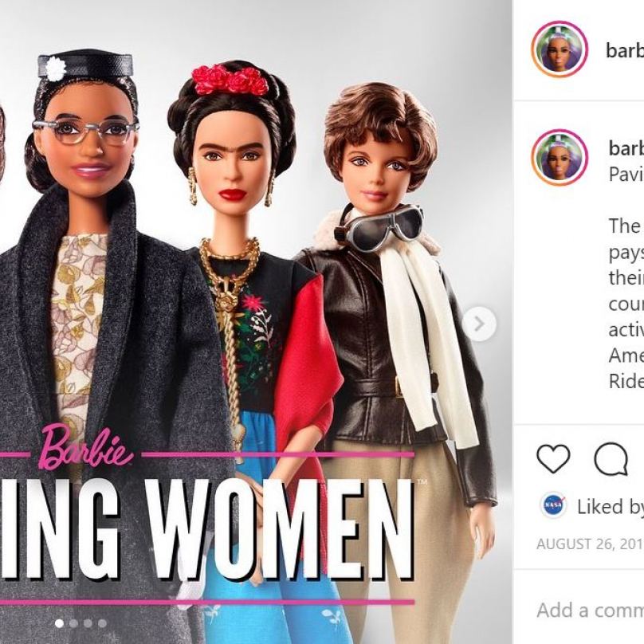Viewport: 644px width, 644px height.
Task: View the 'Liked by' list
Action: (x=611, y=506)
